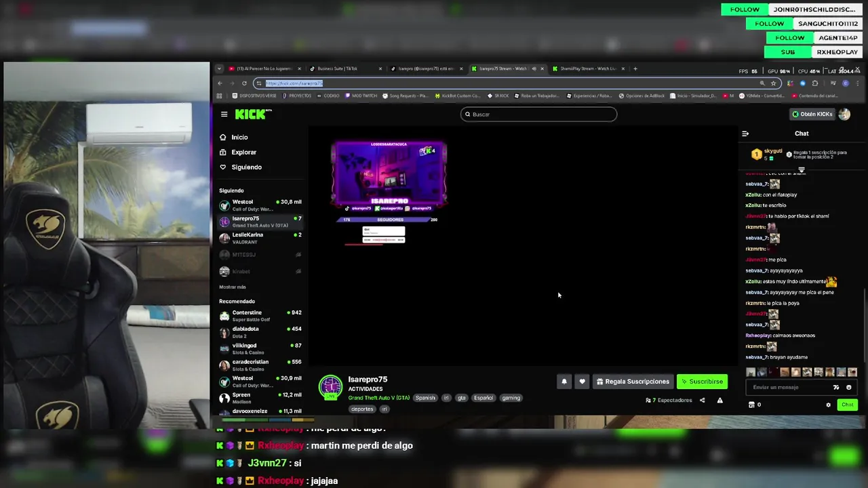Open the MOD TWITCH bookmark

[x=362, y=96]
